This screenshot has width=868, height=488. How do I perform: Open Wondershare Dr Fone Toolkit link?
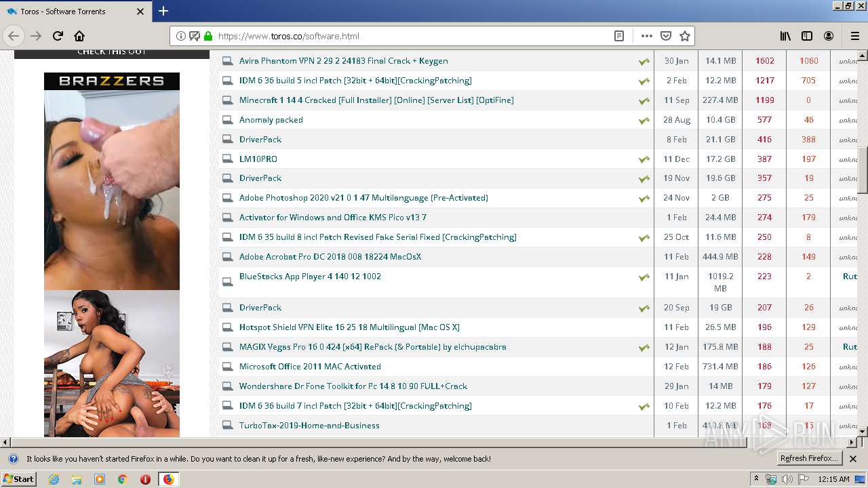[353, 386]
